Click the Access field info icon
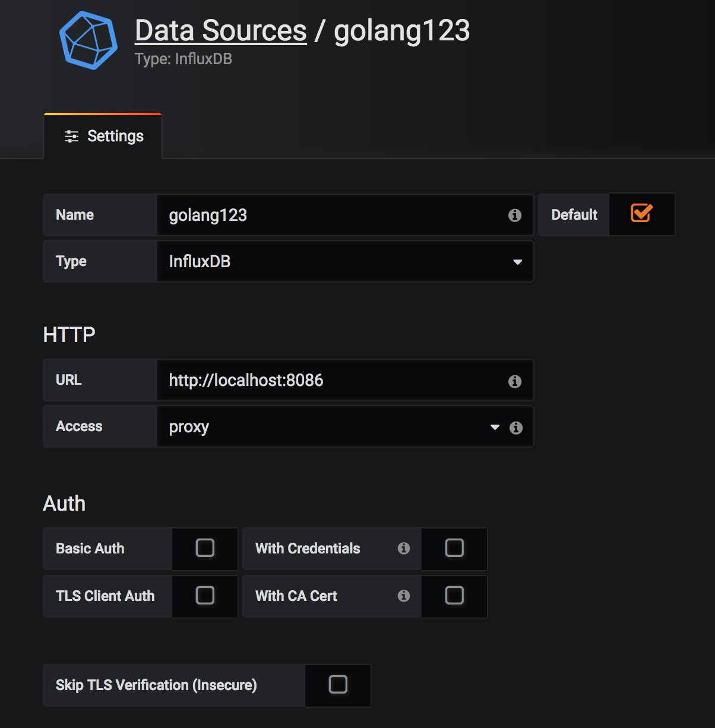The width and height of the screenshot is (715, 728). coord(516,428)
